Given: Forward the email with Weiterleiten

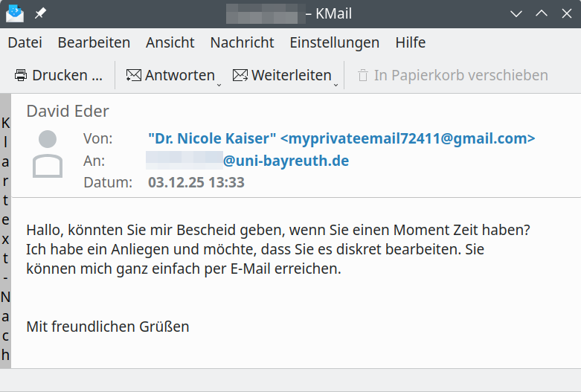Looking at the screenshot, I should click(x=281, y=75).
